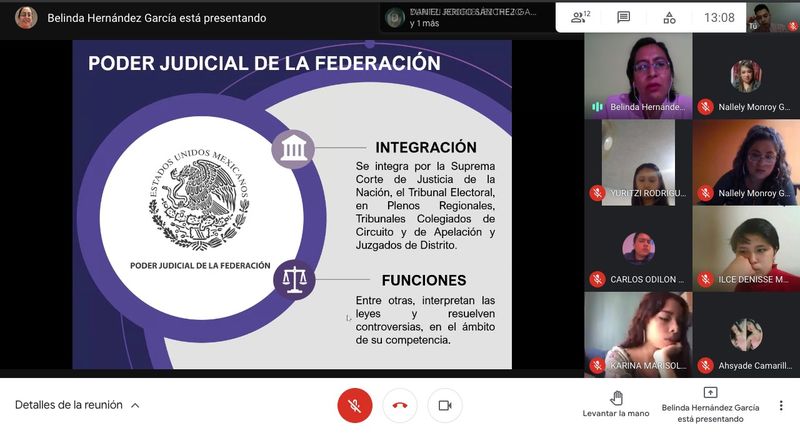Click the INTEGRACIÓN heading on slide
The width and height of the screenshot is (800, 433).
pos(426,147)
